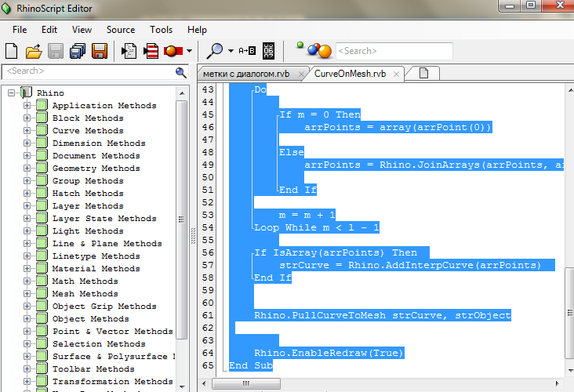Click the binary digits toolbar icon

(x=269, y=51)
